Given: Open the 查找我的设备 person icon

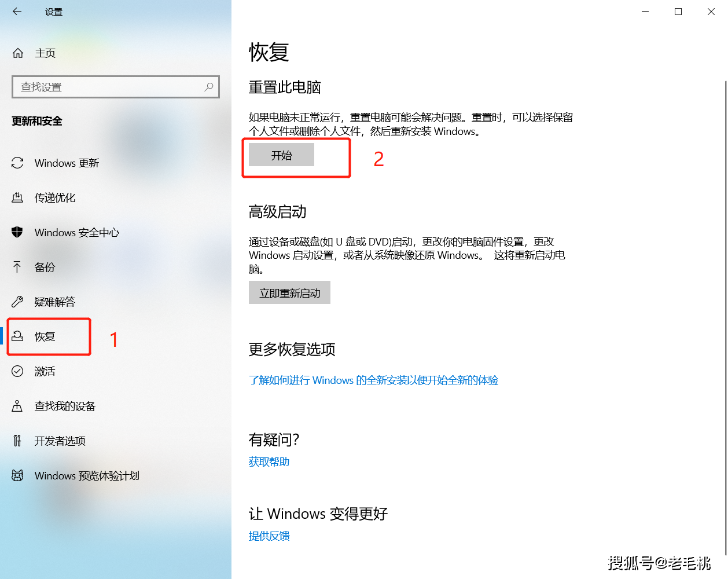Looking at the screenshot, I should click(17, 406).
